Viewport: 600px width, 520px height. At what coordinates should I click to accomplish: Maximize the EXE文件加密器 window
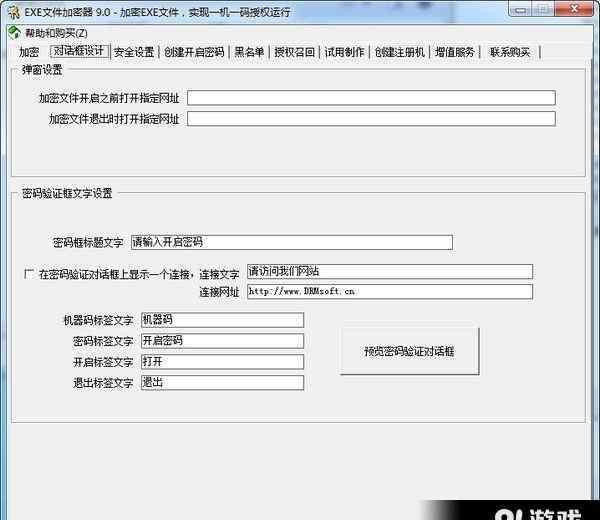(543, 9)
